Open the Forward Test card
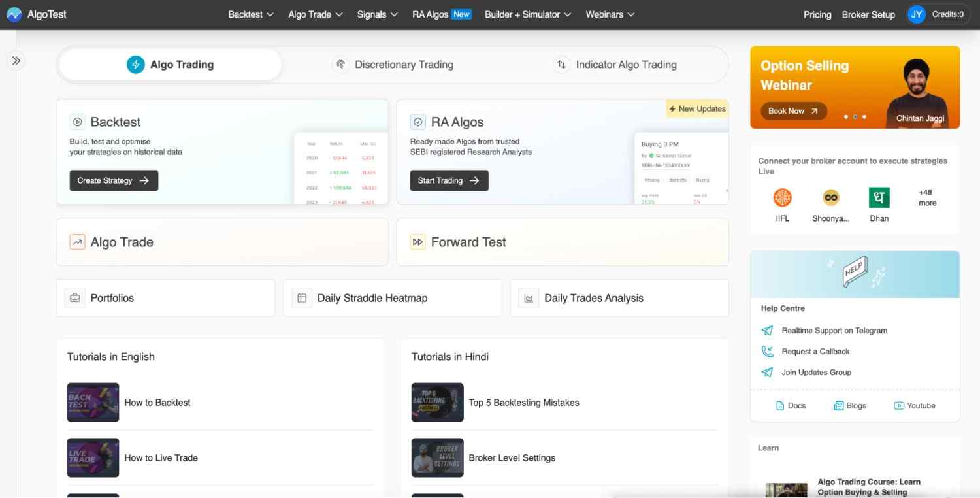The width and height of the screenshot is (980, 498). (563, 242)
